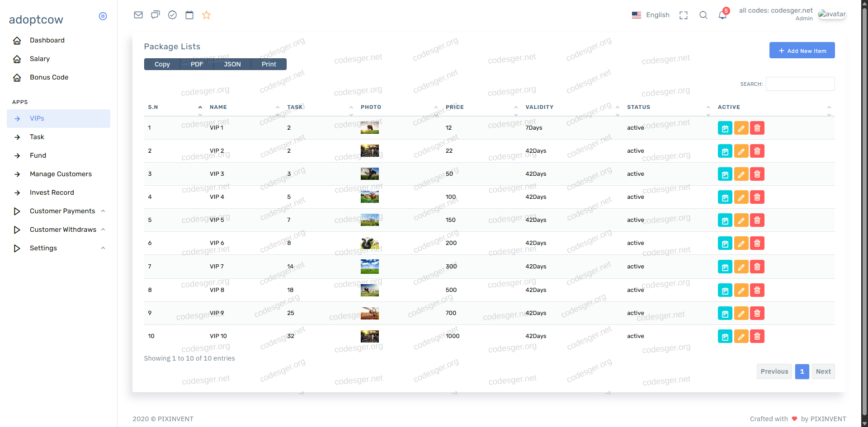
Task: Toggle fullscreen mode icon
Action: tap(684, 15)
